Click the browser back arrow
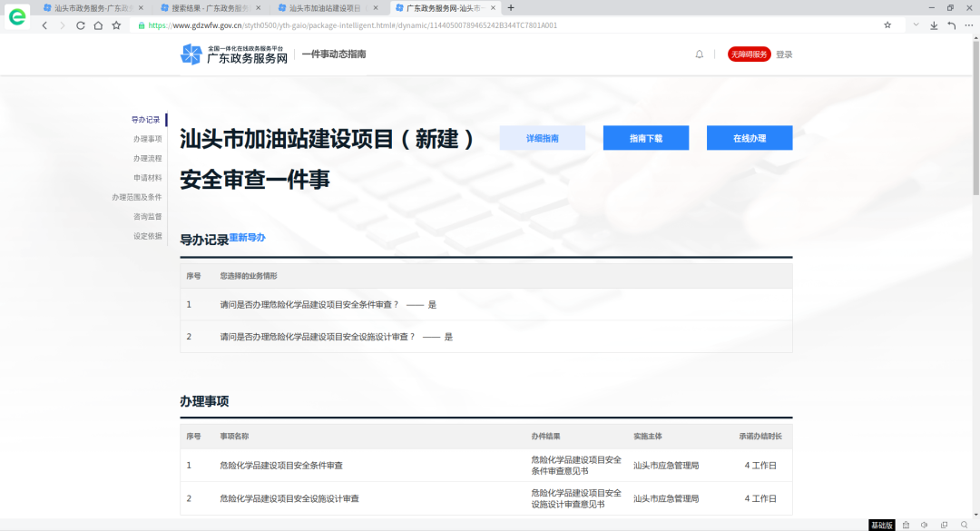980x531 pixels. (x=44, y=25)
